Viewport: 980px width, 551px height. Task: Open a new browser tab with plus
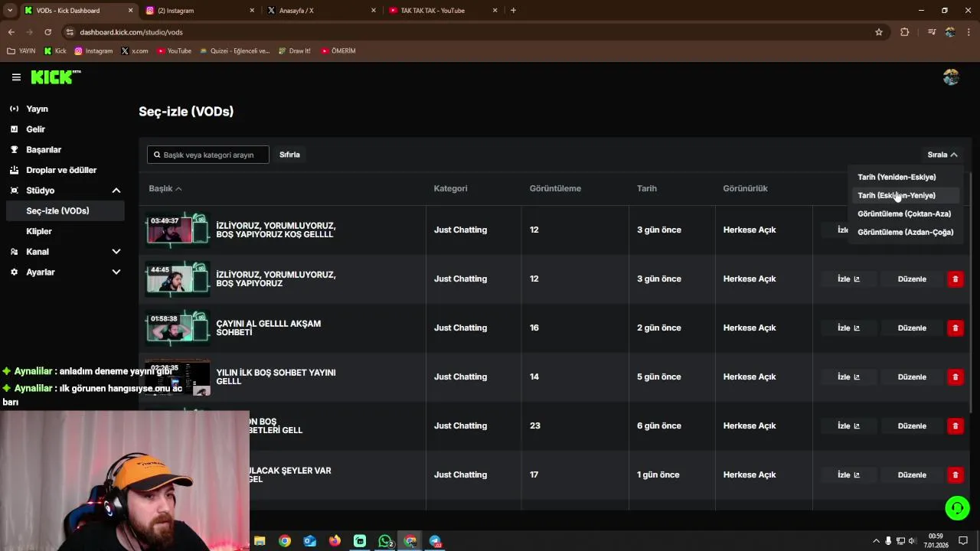tap(513, 11)
